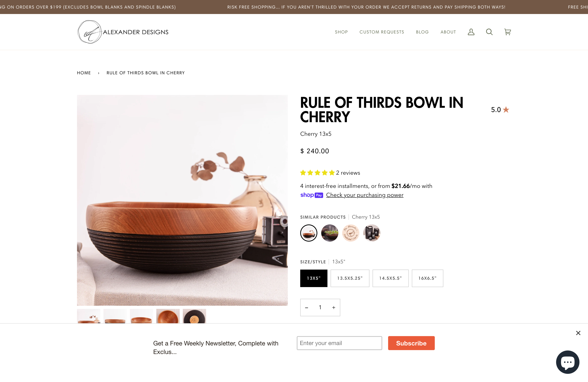Screen dimensions: 588x382
Task: View the shopping cart icon
Action: coord(507,32)
